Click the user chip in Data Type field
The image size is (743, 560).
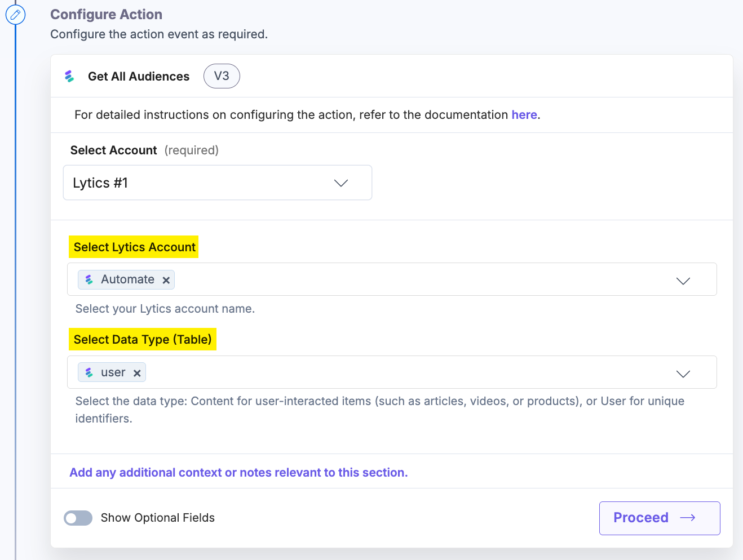112,372
